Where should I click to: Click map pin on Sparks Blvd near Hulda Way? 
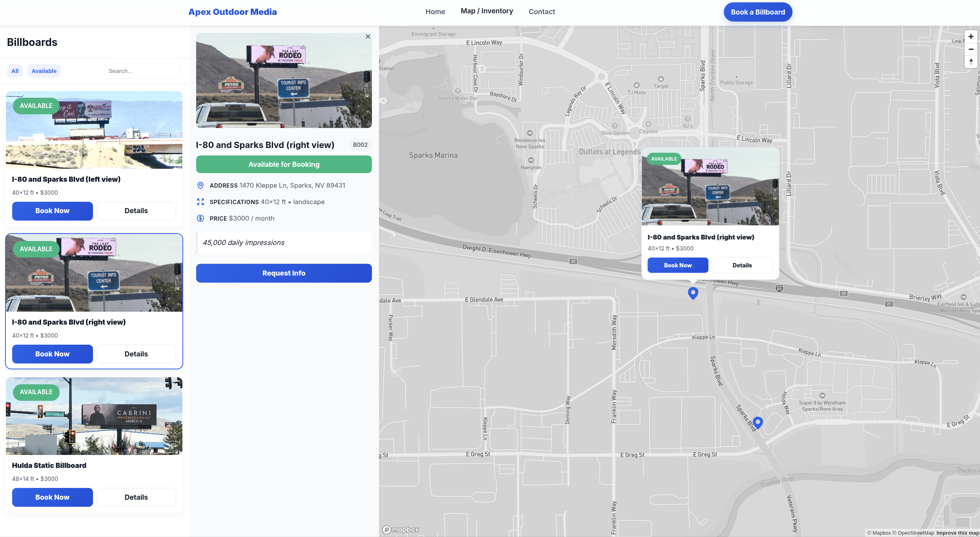(x=758, y=422)
